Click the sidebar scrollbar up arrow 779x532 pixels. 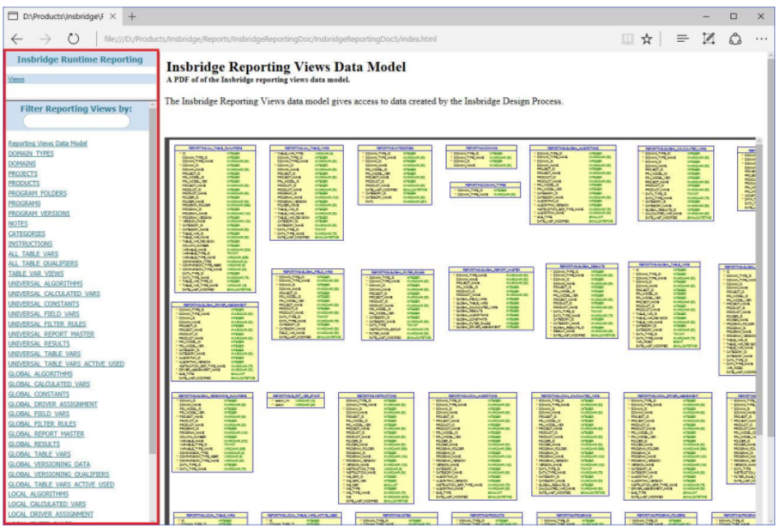point(151,105)
